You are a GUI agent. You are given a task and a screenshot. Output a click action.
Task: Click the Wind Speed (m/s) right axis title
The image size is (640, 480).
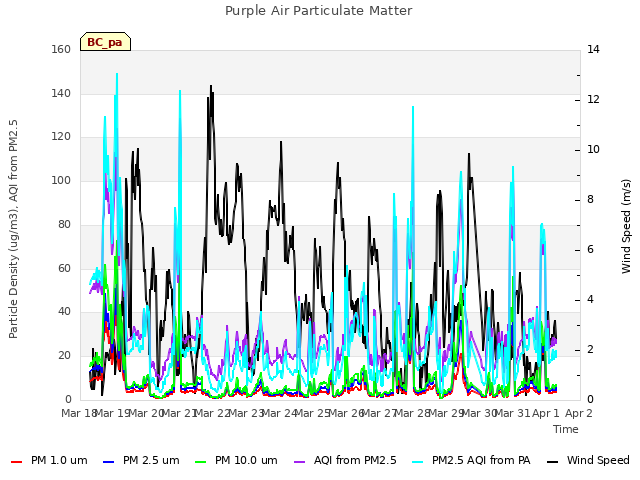[626, 226]
